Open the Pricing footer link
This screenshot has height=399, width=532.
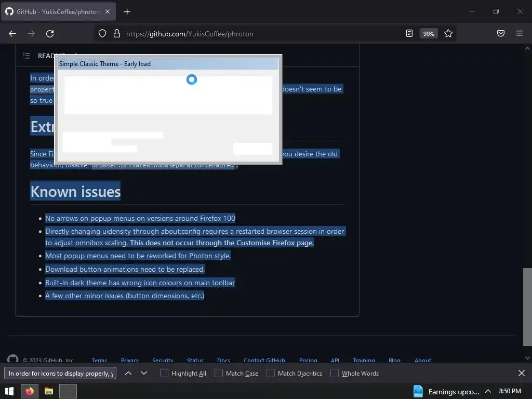pyautogui.click(x=308, y=360)
